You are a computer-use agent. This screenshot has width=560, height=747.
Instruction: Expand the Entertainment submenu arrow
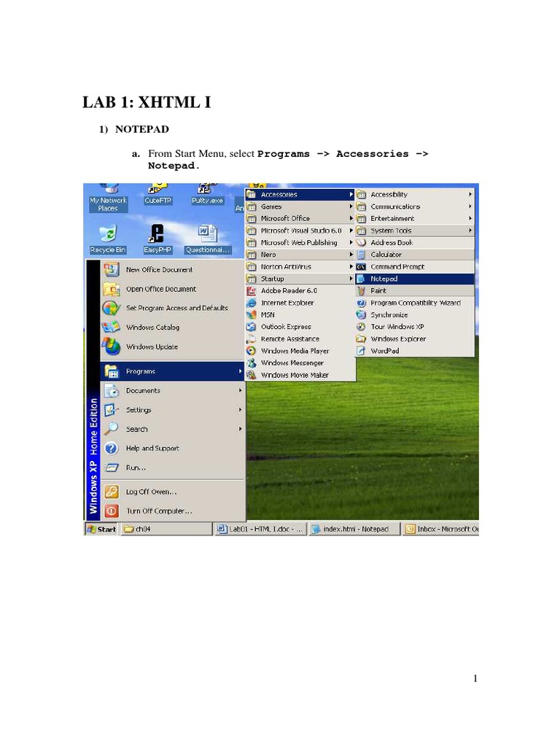click(470, 218)
